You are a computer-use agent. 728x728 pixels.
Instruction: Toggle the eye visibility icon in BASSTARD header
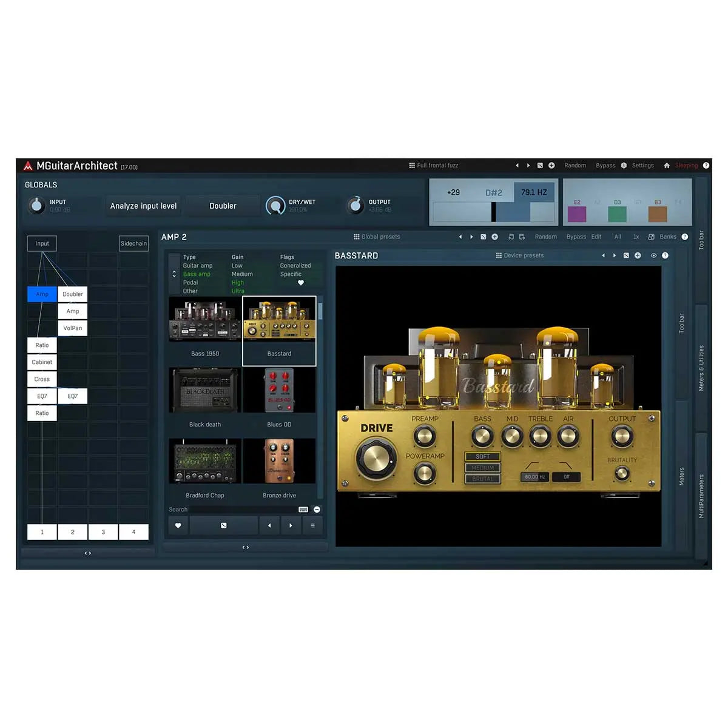click(653, 255)
